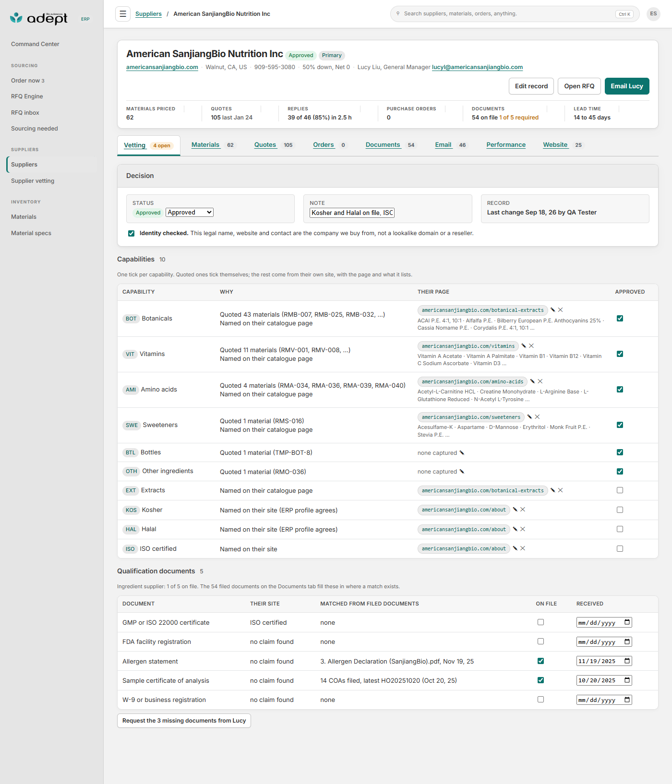
Task: Click the Email Lucy button
Action: (627, 86)
